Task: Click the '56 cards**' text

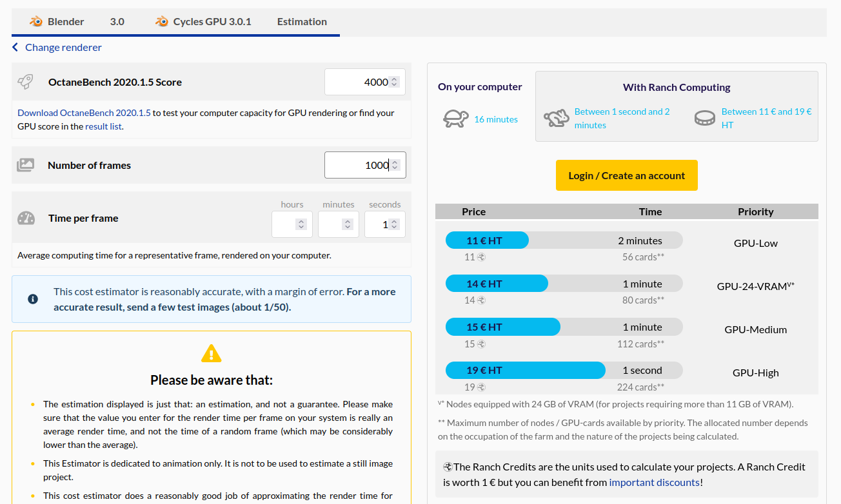Action: pyautogui.click(x=644, y=257)
